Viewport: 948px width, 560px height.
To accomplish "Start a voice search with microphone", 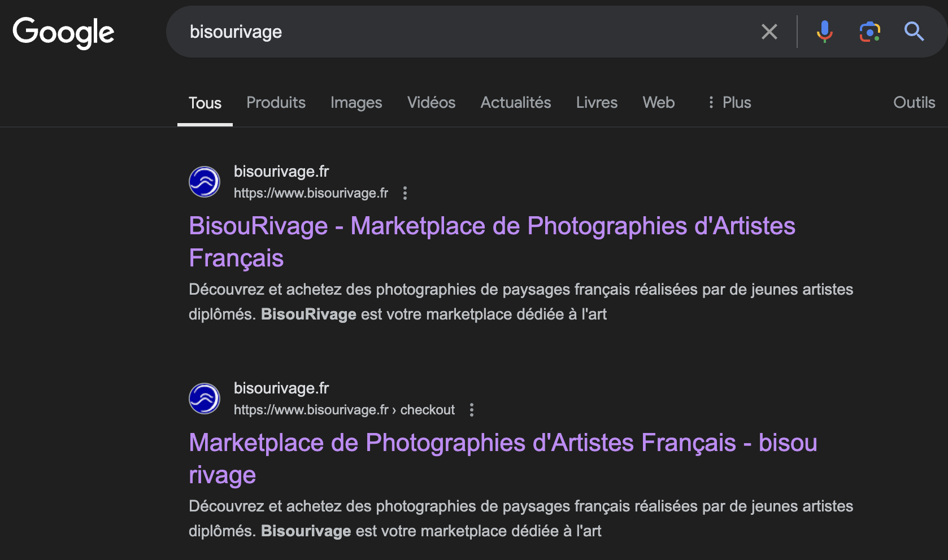I will click(x=824, y=32).
